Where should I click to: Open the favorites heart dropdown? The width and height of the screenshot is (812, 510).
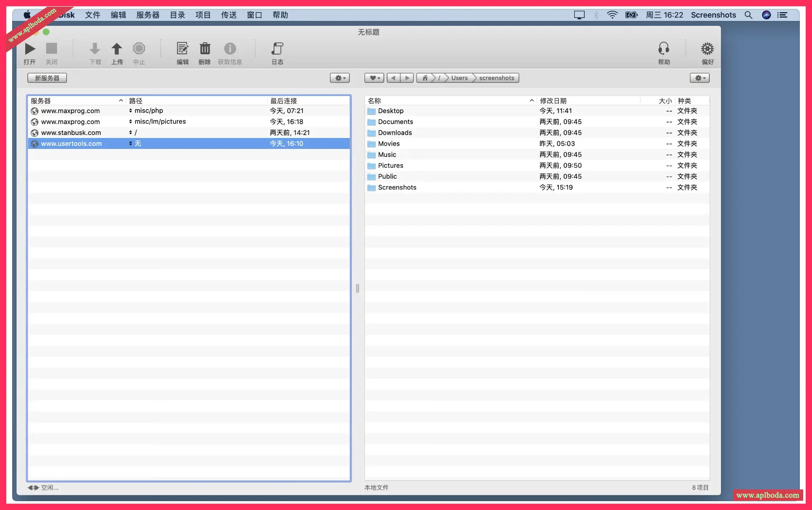pos(374,78)
